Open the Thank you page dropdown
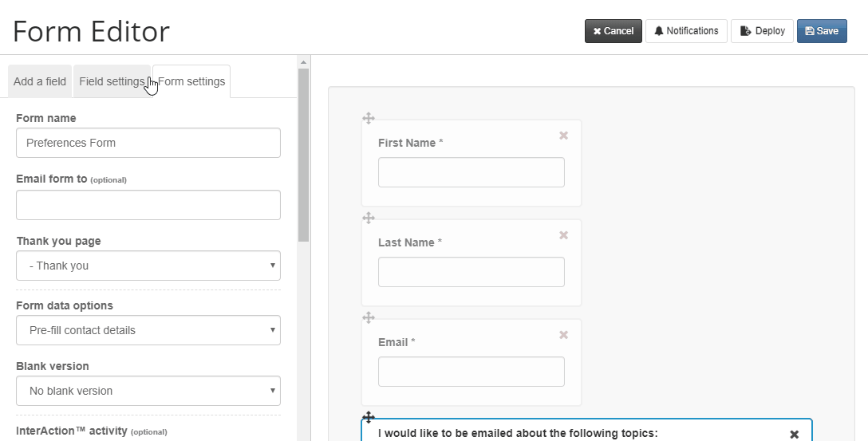The width and height of the screenshot is (868, 441). 148,266
